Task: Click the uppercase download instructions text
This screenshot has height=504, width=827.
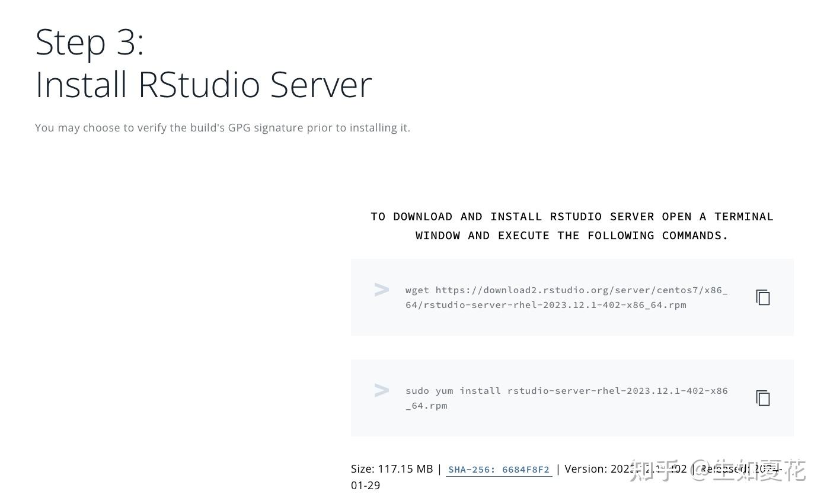Action: tap(571, 226)
